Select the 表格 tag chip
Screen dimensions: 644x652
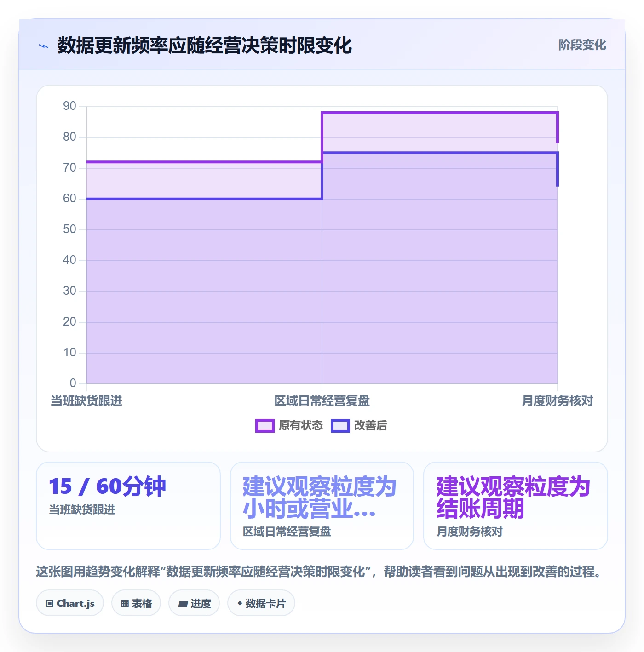click(x=136, y=603)
